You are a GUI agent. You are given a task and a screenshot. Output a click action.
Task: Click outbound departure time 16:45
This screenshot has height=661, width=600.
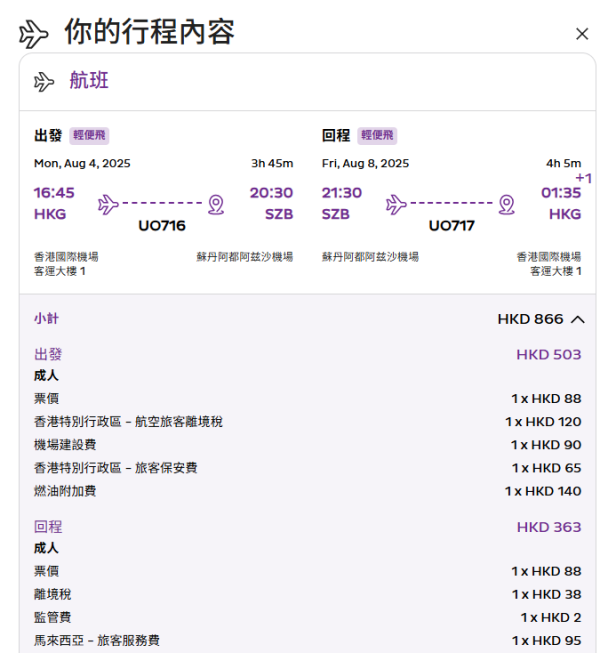pos(54,193)
